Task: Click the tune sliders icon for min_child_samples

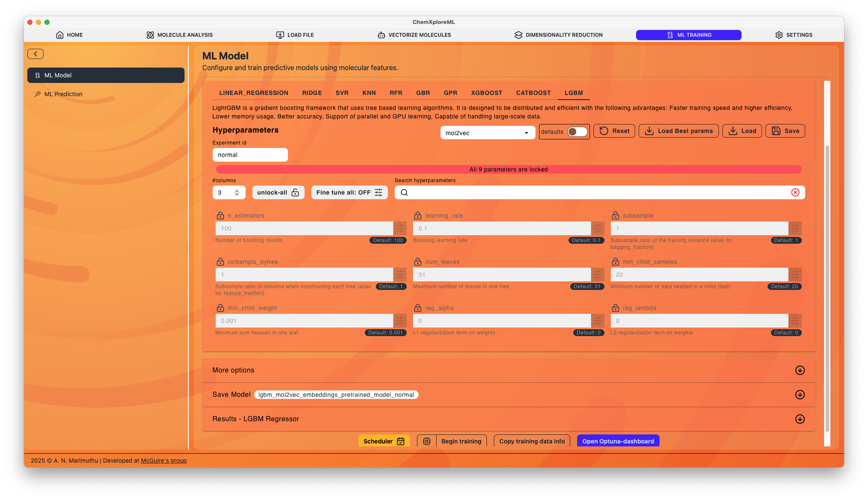Action: pyautogui.click(x=795, y=275)
